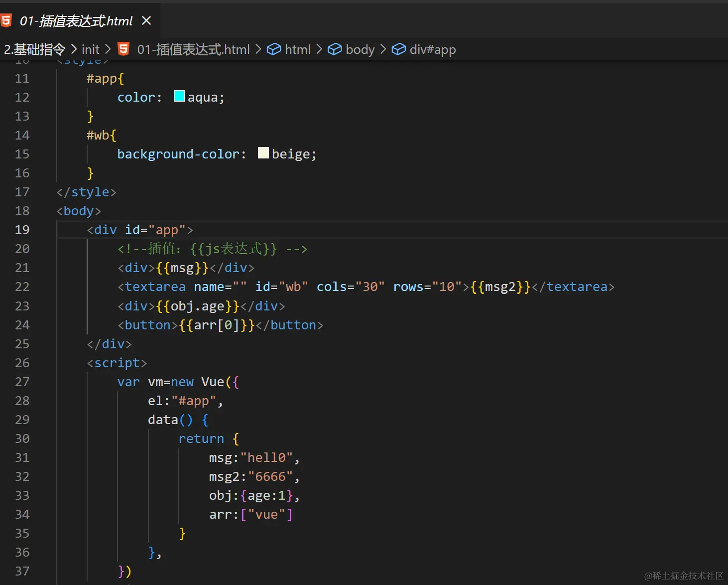
Task: Click the html element cube icon
Action: 273,49
